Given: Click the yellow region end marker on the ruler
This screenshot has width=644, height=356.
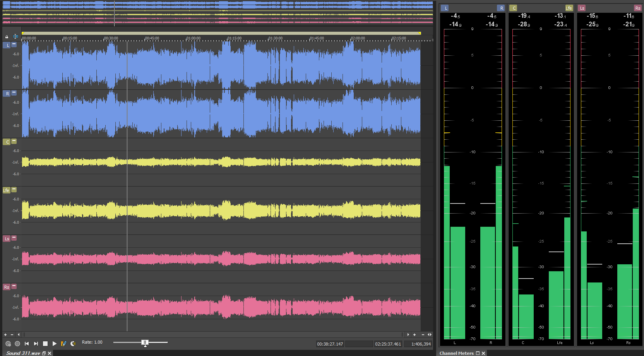Looking at the screenshot, I should (x=420, y=33).
